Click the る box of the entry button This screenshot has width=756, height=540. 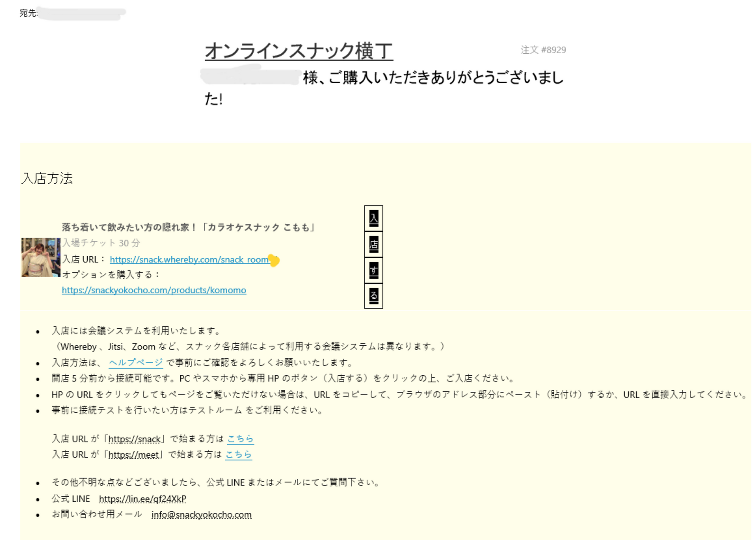click(x=373, y=296)
